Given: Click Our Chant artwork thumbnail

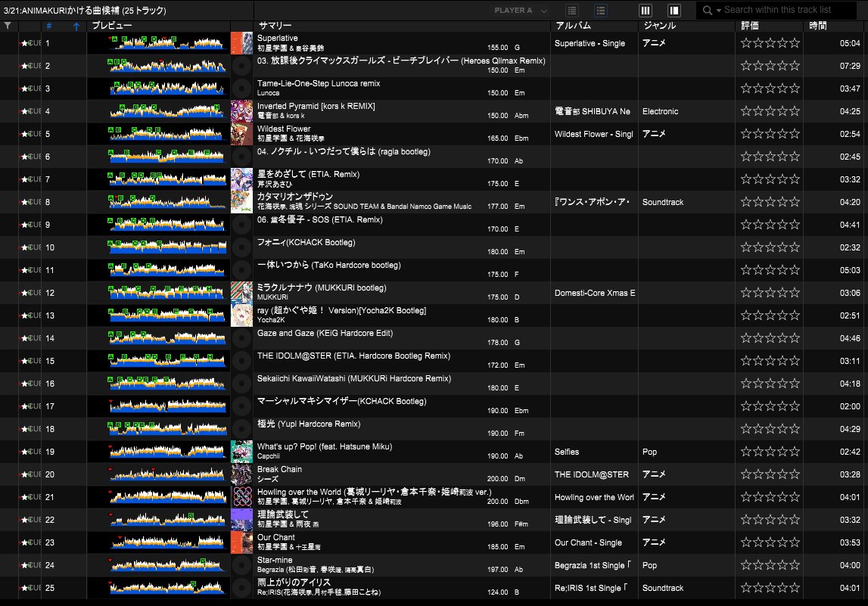Looking at the screenshot, I should coord(242,542).
